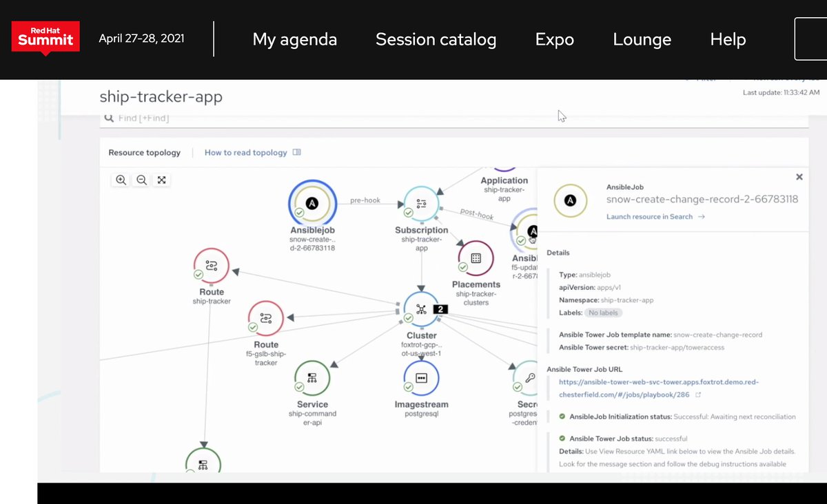Click the pre-hook edge label

click(365, 200)
